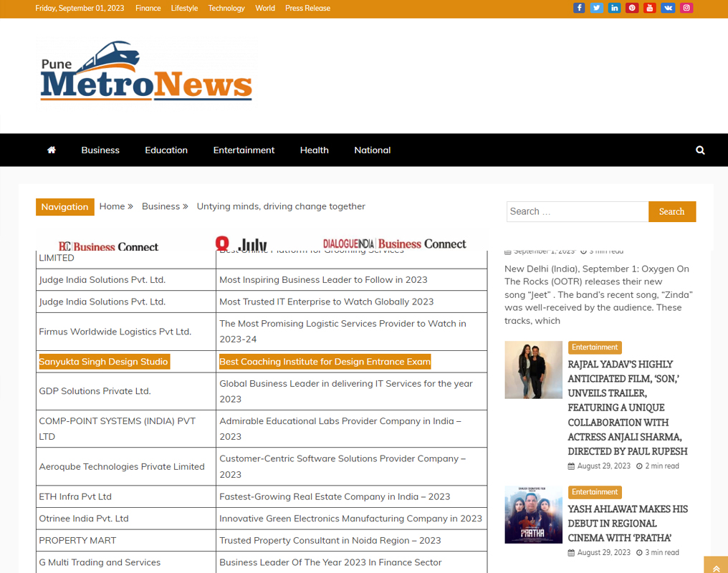Click Best Coaching Institute for Design Entrance Exam

point(325,362)
